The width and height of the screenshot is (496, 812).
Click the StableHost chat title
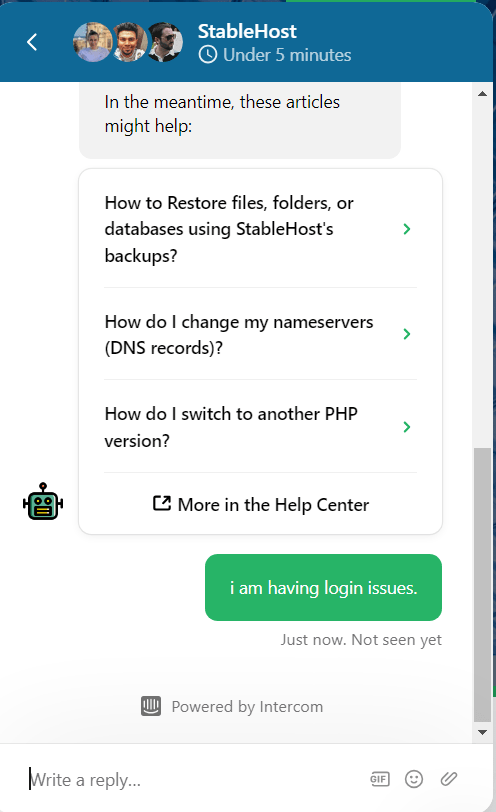[x=247, y=32]
